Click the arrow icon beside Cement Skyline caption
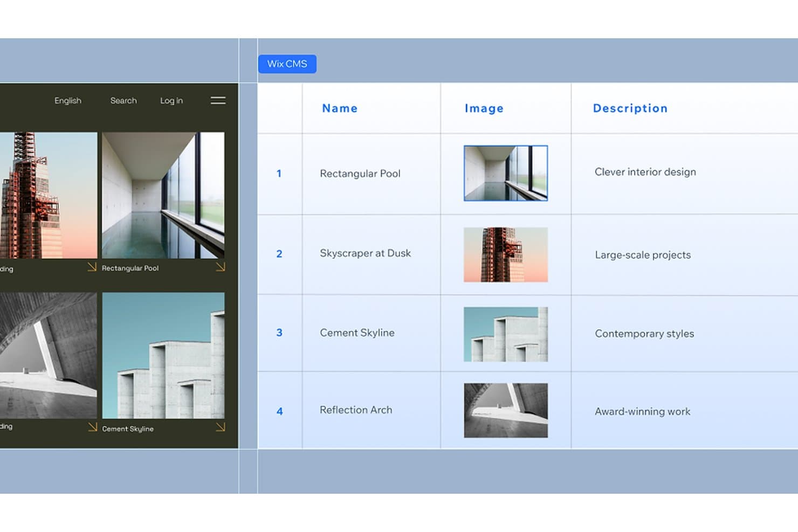Screen dimensions: 798x532 click(x=220, y=427)
